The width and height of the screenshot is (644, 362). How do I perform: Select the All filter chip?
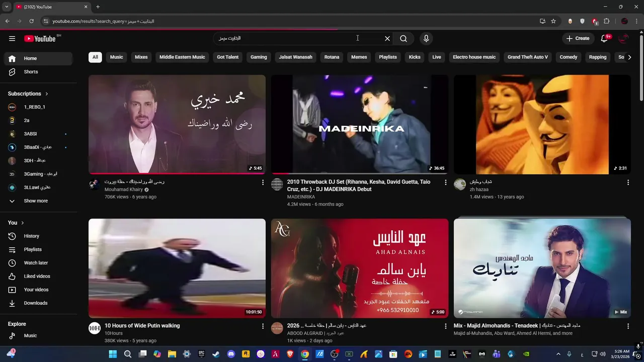(95, 57)
